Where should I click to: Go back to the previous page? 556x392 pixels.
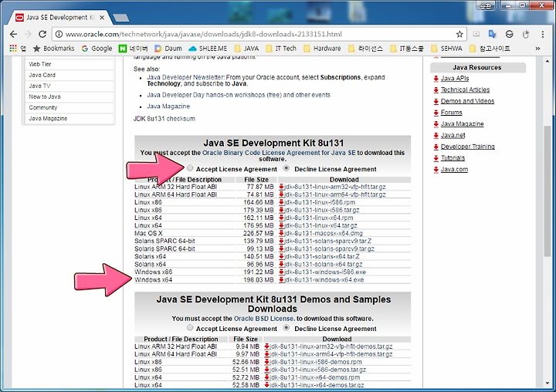pos(13,34)
